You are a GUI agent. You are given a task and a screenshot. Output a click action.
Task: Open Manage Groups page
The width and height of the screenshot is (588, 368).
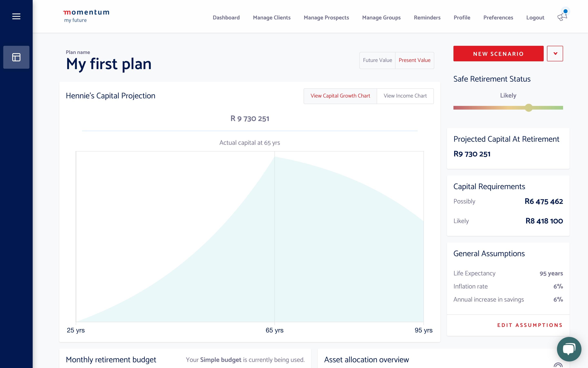coord(381,18)
